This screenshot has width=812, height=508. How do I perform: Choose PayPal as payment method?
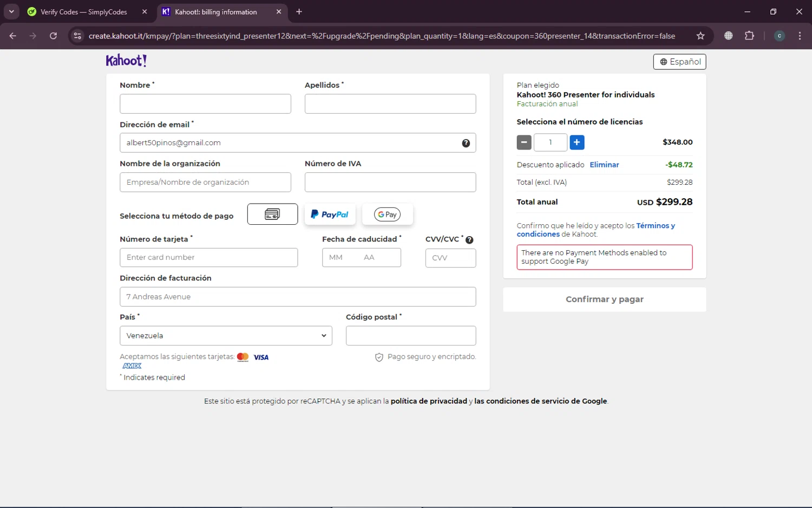(x=330, y=214)
